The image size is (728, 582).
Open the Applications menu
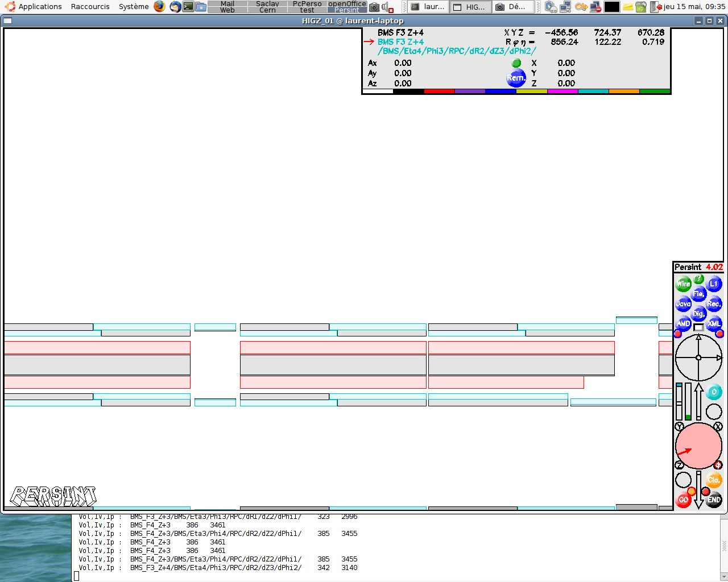34,7
